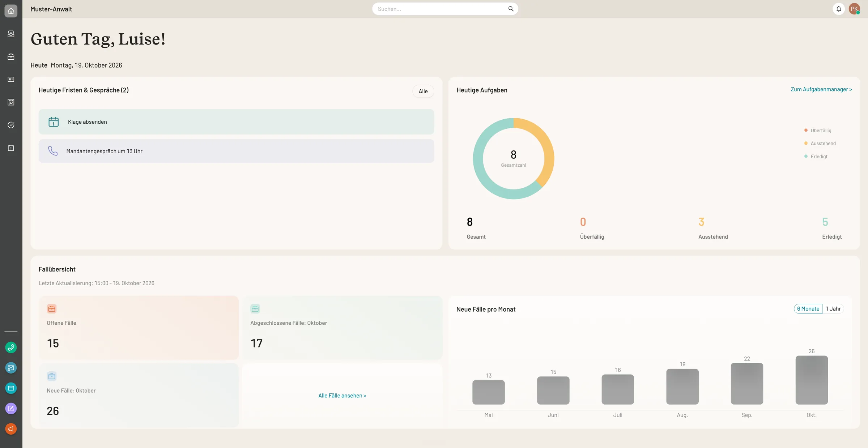Click the Erledigt legend color dot
The height and width of the screenshot is (448, 868).
806,156
